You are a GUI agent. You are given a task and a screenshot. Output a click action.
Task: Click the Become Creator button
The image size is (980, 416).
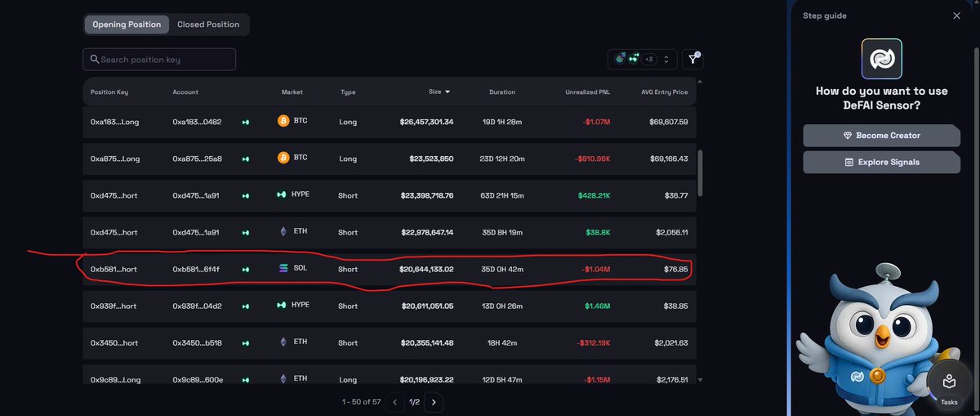click(x=881, y=136)
